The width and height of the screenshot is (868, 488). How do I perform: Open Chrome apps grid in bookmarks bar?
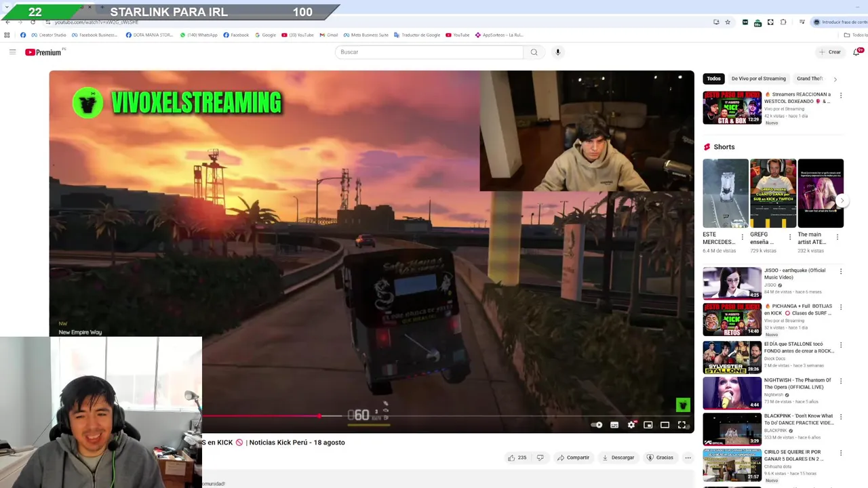[7, 35]
